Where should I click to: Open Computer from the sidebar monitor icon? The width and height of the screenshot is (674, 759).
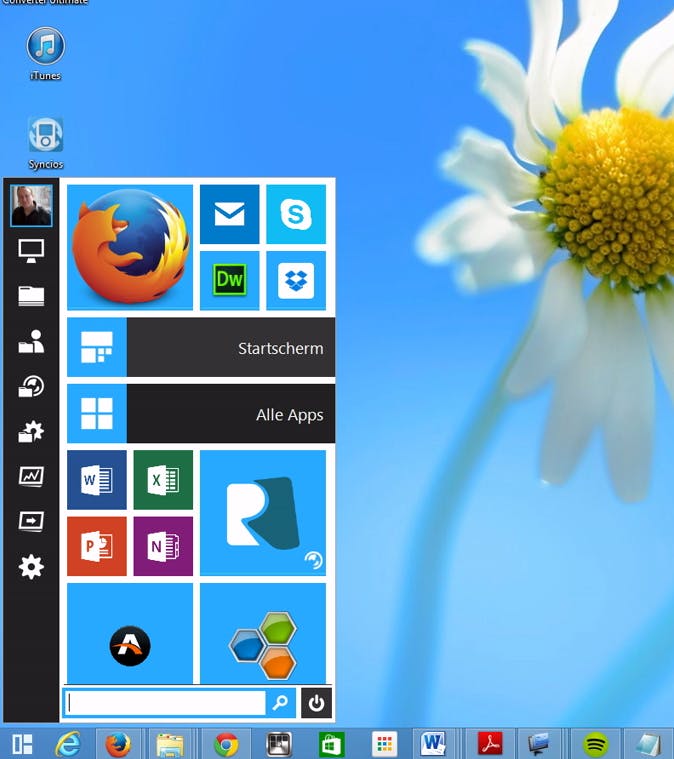[x=31, y=251]
